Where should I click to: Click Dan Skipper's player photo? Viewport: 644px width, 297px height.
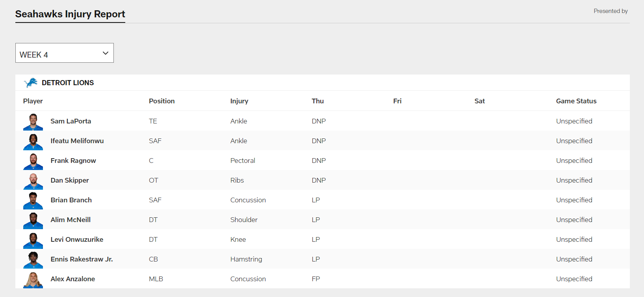click(33, 181)
